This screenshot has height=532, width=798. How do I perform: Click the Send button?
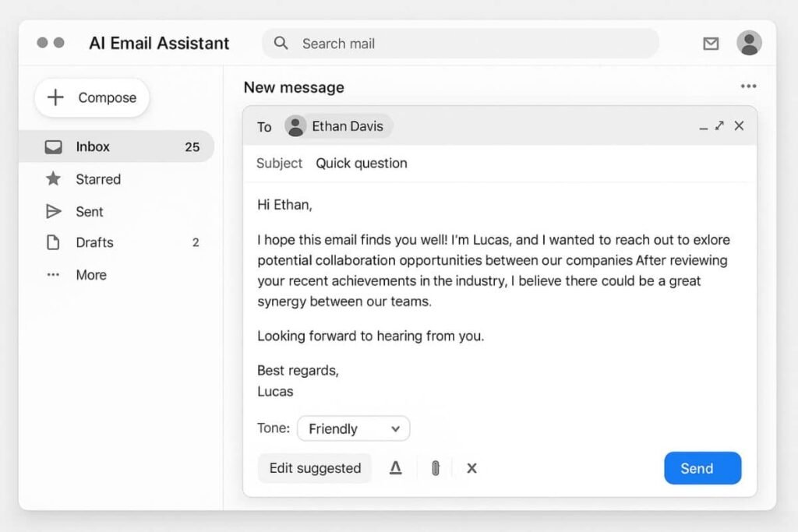[702, 468]
